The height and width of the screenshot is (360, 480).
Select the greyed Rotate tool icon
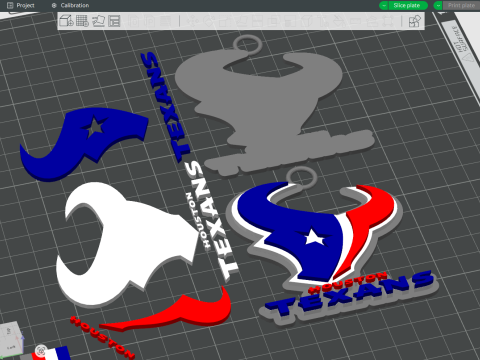208,21
